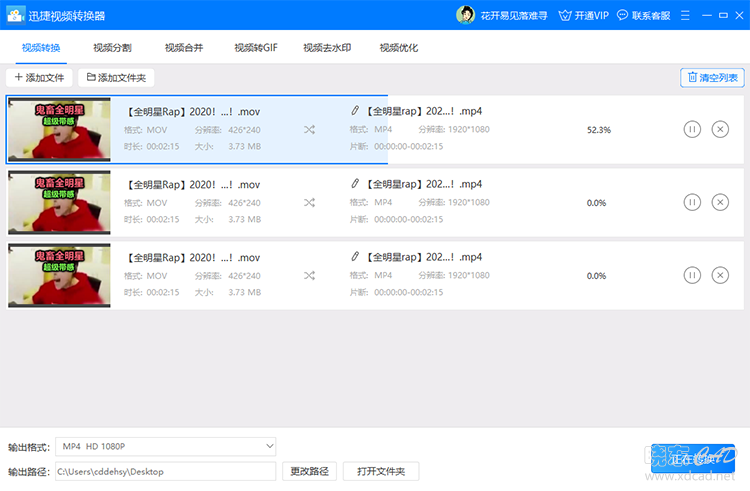The image size is (750, 491).
Task: Switch to the 视频转换 tab
Action: pos(41,48)
